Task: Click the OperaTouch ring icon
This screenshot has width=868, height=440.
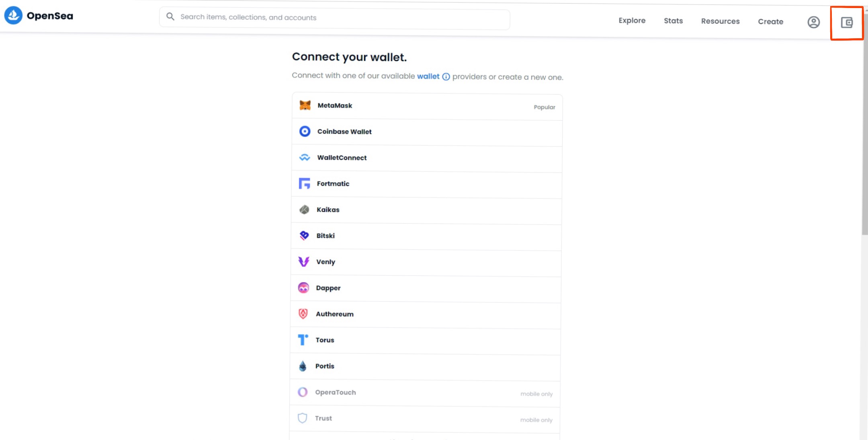Action: click(303, 392)
